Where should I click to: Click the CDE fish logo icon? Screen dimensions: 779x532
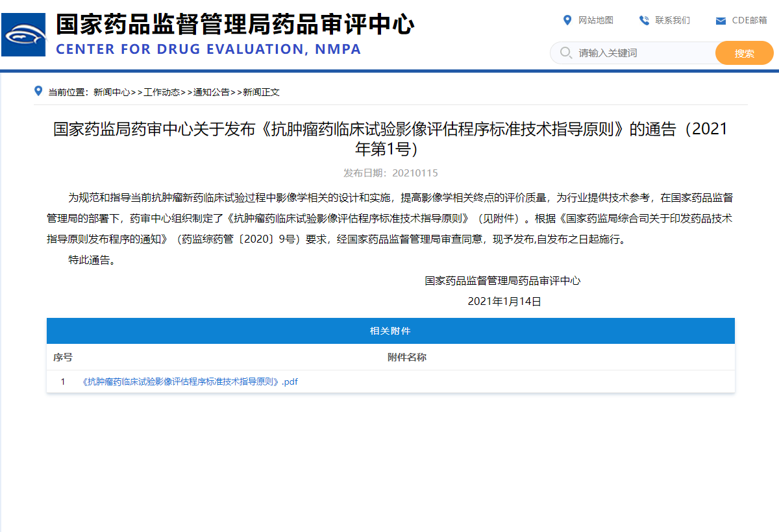coord(24,35)
